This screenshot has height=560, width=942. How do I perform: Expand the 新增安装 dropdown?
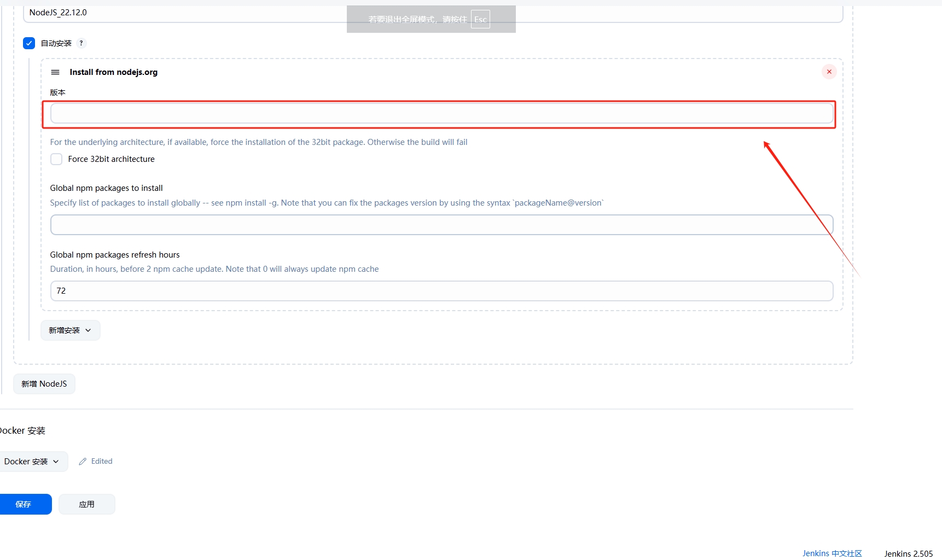coord(70,330)
